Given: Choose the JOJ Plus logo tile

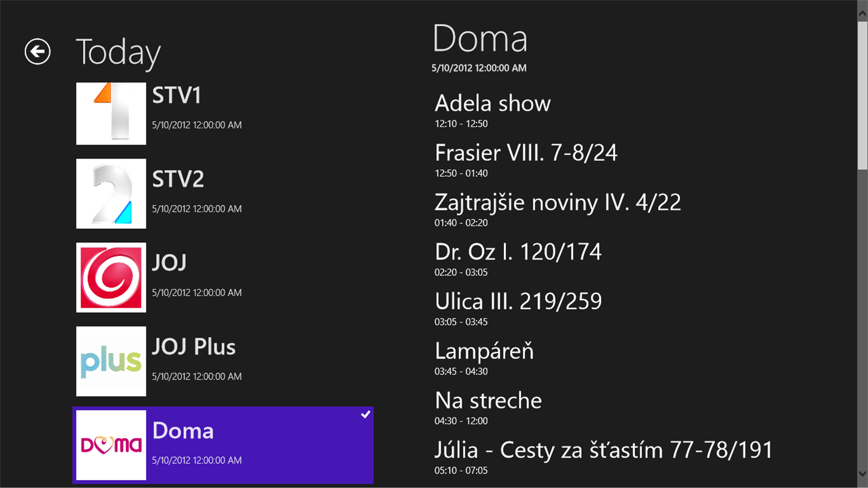Looking at the screenshot, I should coord(111,361).
